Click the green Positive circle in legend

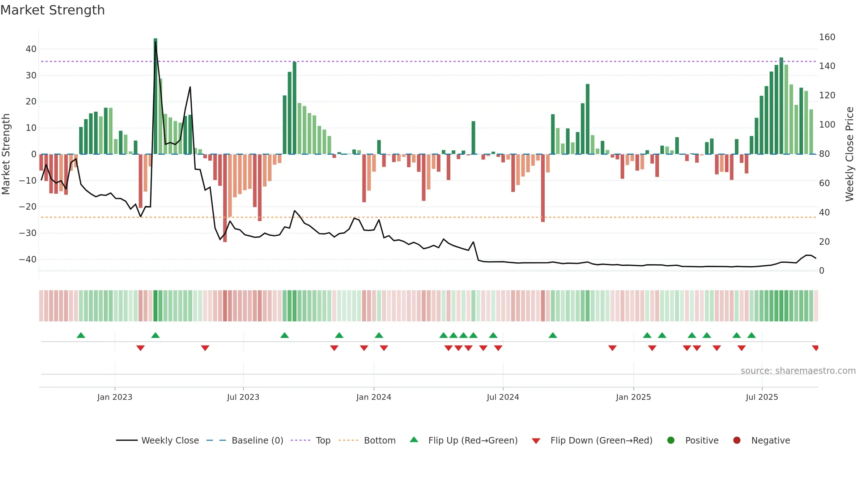click(671, 440)
